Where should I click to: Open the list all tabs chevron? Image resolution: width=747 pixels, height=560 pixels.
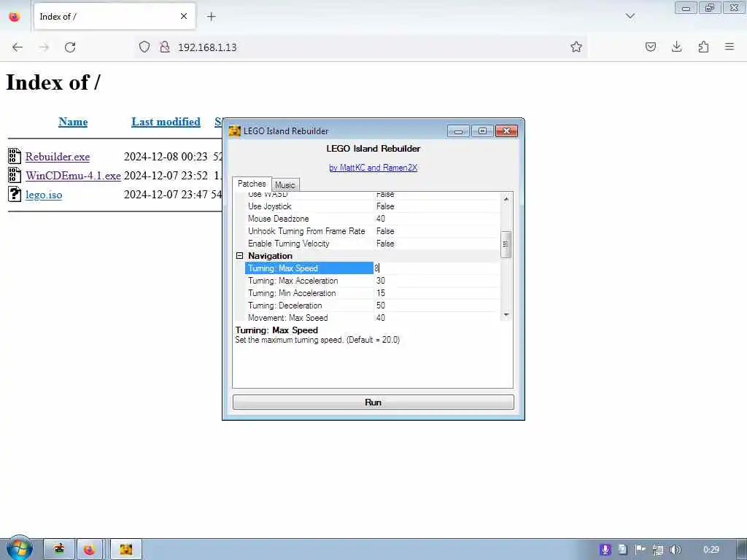coord(630,16)
